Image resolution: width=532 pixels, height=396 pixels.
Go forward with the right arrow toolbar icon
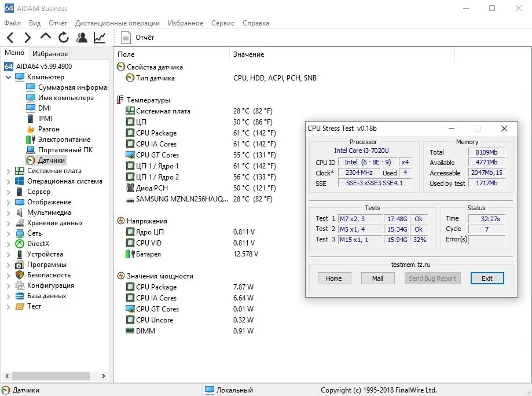(27, 37)
